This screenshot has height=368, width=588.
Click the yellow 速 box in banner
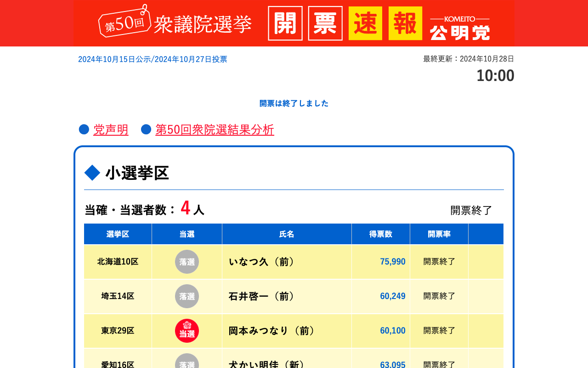click(x=365, y=23)
